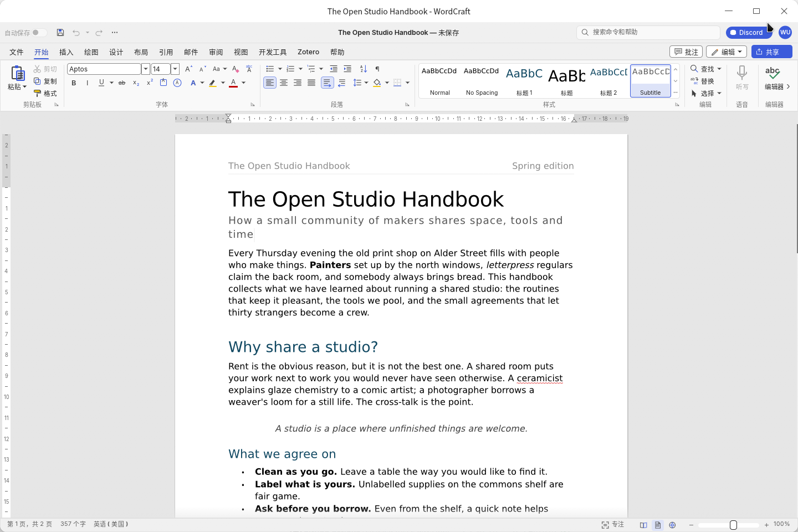This screenshot has height=532, width=798.
Task: Click the Decrease indent icon
Action: click(x=334, y=69)
